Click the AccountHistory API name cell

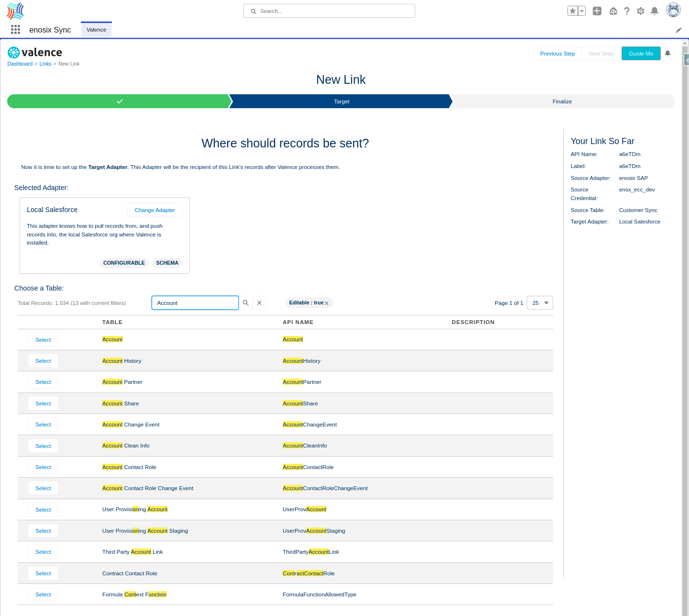[x=301, y=361]
